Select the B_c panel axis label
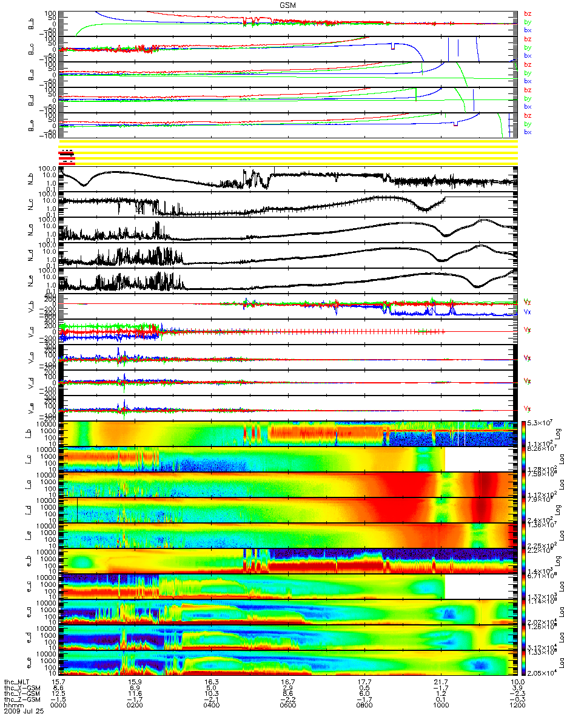The width and height of the screenshot is (564, 728). [31, 49]
